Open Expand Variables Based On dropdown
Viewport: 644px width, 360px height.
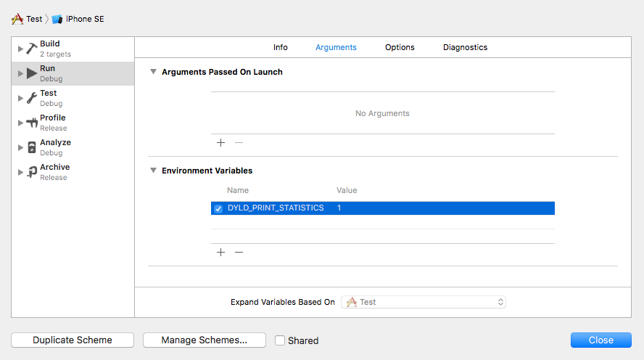point(424,302)
